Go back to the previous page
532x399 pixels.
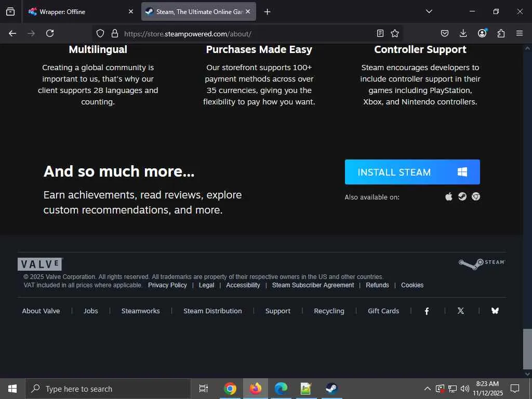point(12,33)
